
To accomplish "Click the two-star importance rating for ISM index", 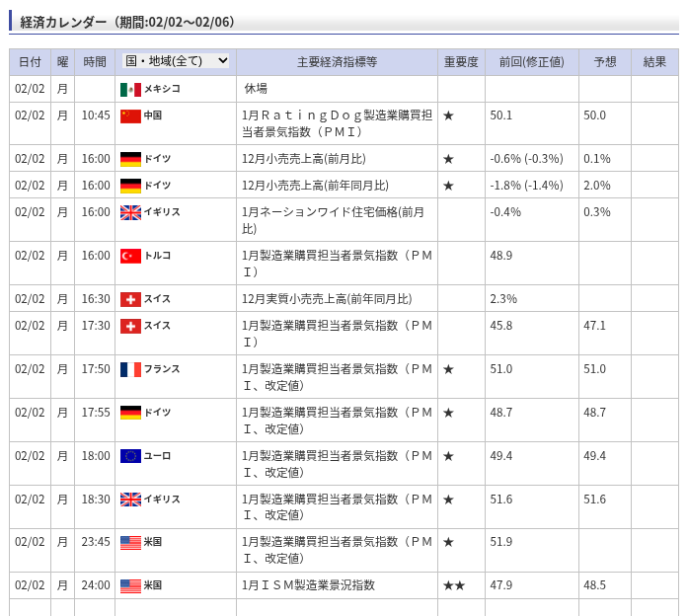I will (x=454, y=585).
